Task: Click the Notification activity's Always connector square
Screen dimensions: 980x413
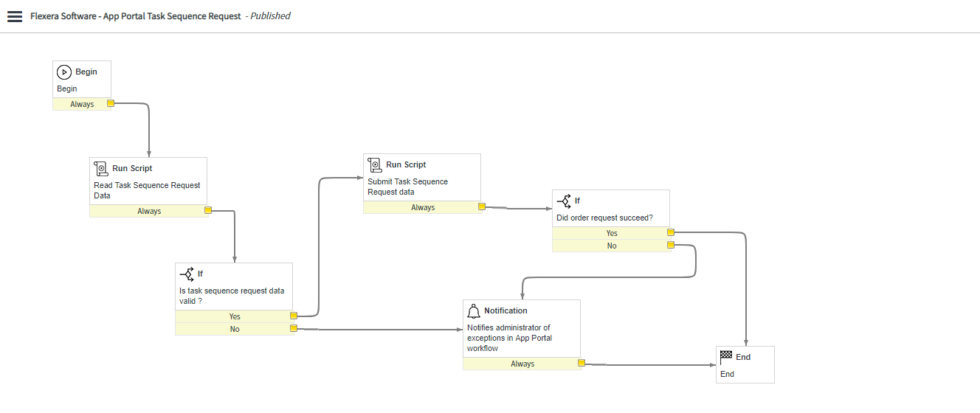Action: (581, 364)
